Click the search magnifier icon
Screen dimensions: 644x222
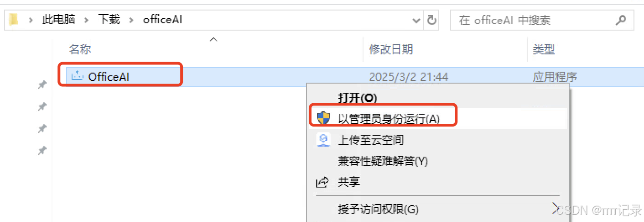pyautogui.click(x=621, y=20)
